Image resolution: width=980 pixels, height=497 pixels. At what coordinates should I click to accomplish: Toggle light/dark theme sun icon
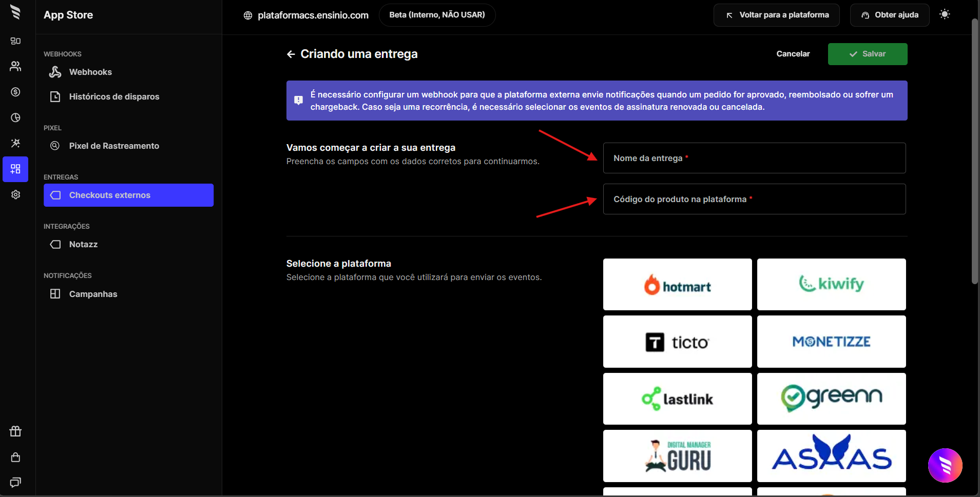944,14
